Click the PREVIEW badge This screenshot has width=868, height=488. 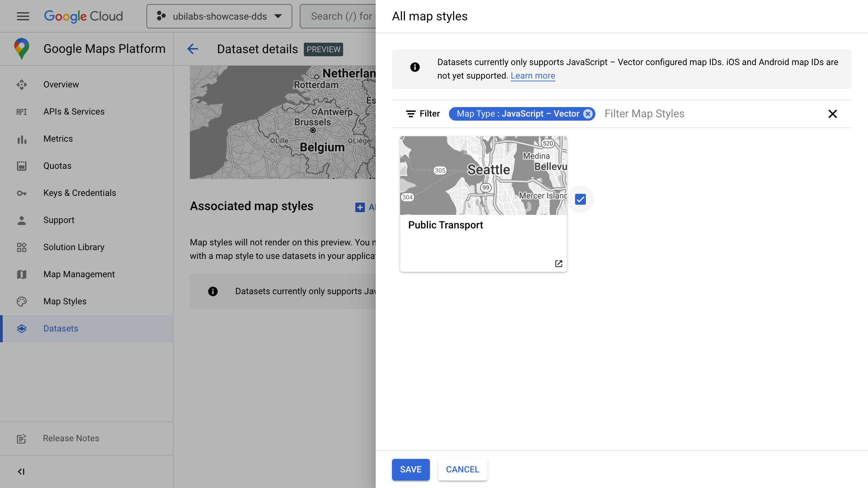coord(323,49)
